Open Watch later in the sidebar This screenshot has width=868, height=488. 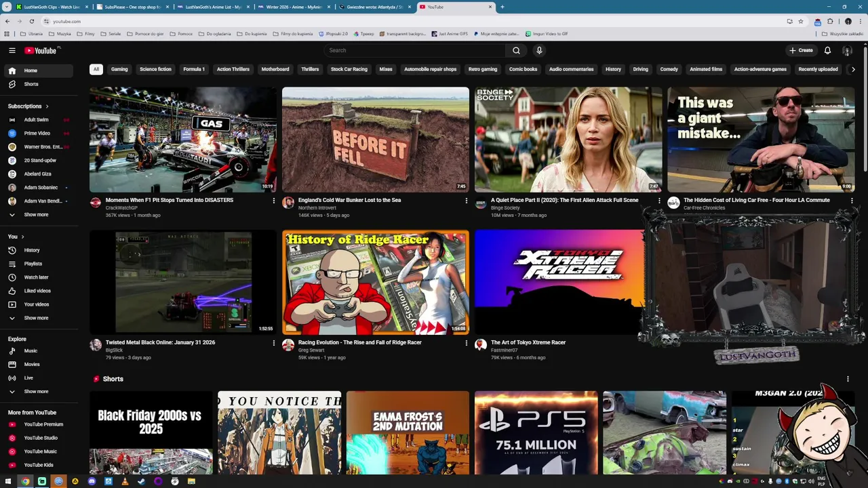click(40, 277)
